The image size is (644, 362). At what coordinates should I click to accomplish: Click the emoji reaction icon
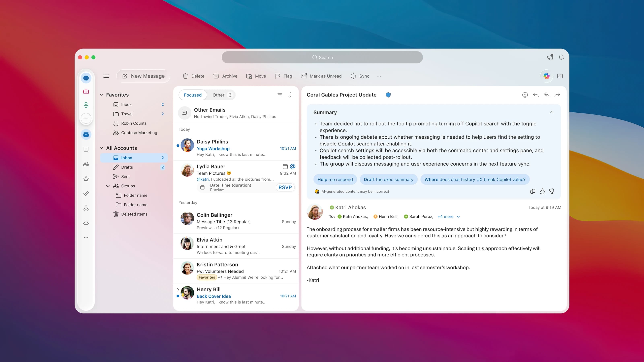525,95
